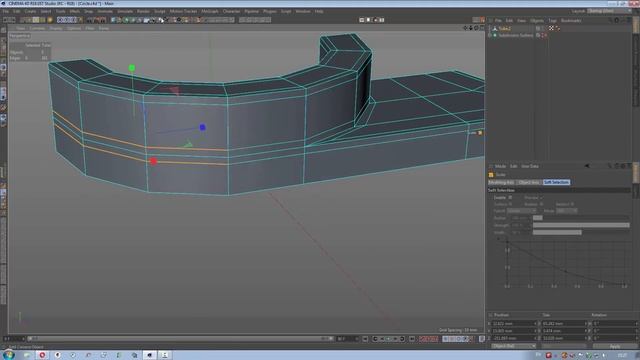Click the Undo icon in toolbar
Viewport: 640px width, 360px height.
point(6,20)
